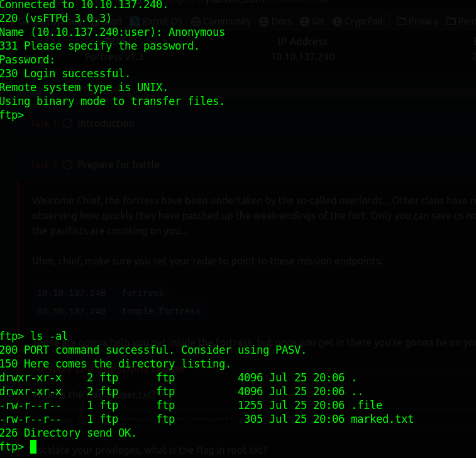Click the globe icon beside Community bookmark
The image size is (476, 458).
click(194, 21)
